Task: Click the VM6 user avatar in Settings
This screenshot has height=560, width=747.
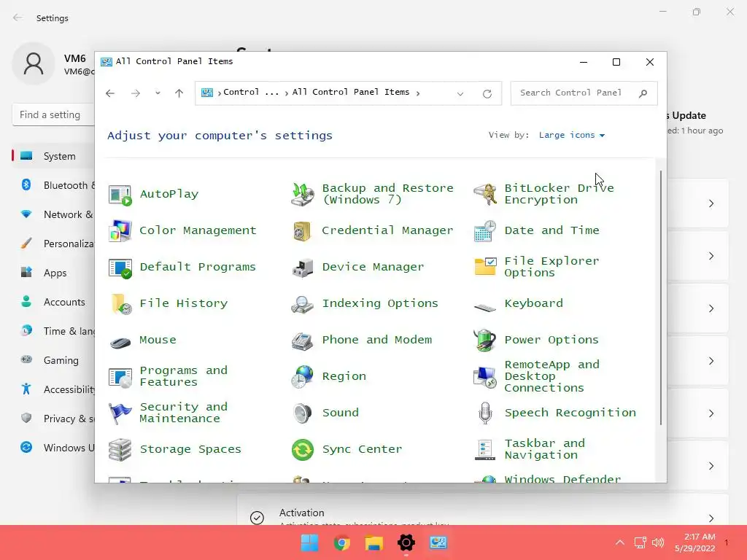Action: click(x=34, y=63)
